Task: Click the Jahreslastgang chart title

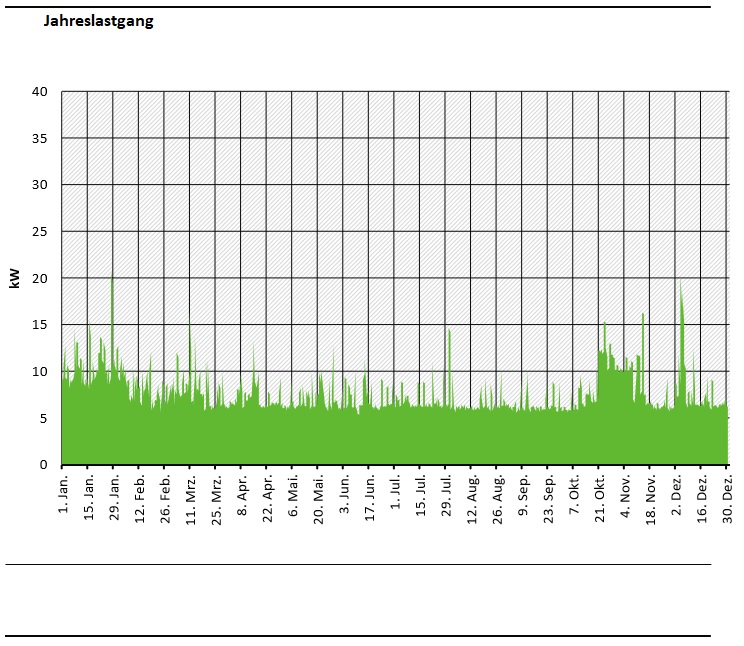Action: click(x=98, y=21)
